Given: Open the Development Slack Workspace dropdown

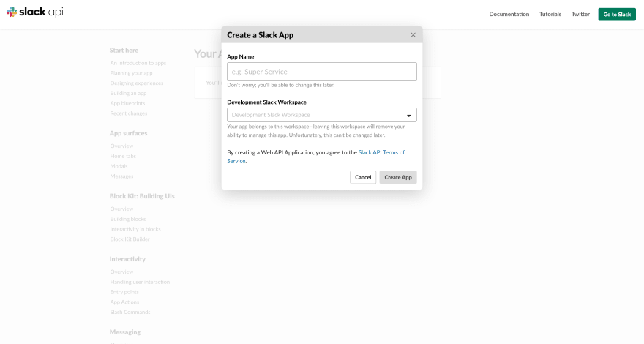Looking at the screenshot, I should [321, 115].
